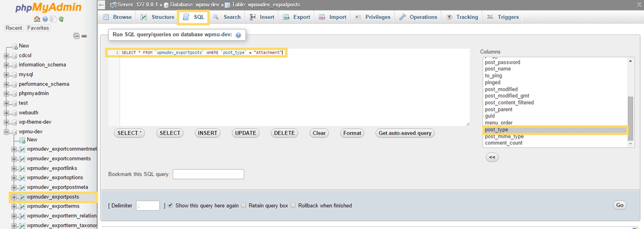The image size is (644, 229).
Task: Click the Tracking tab label
Action: (467, 17)
